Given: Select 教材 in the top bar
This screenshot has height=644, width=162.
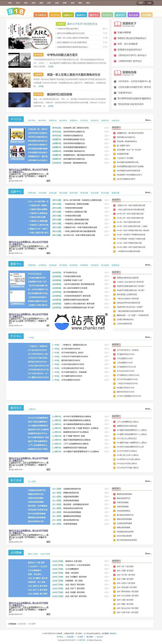Looking at the screenshot, I should [88, 3].
